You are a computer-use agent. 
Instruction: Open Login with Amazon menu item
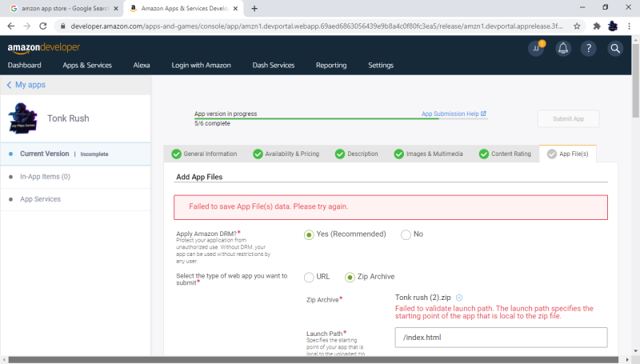click(x=202, y=66)
